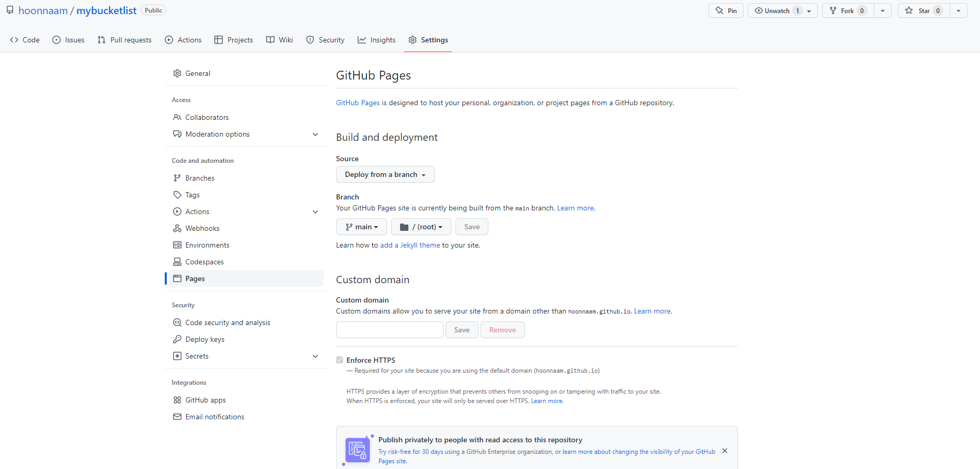Open General settings in the sidebar
The height and width of the screenshot is (469, 980).
coord(246,73)
